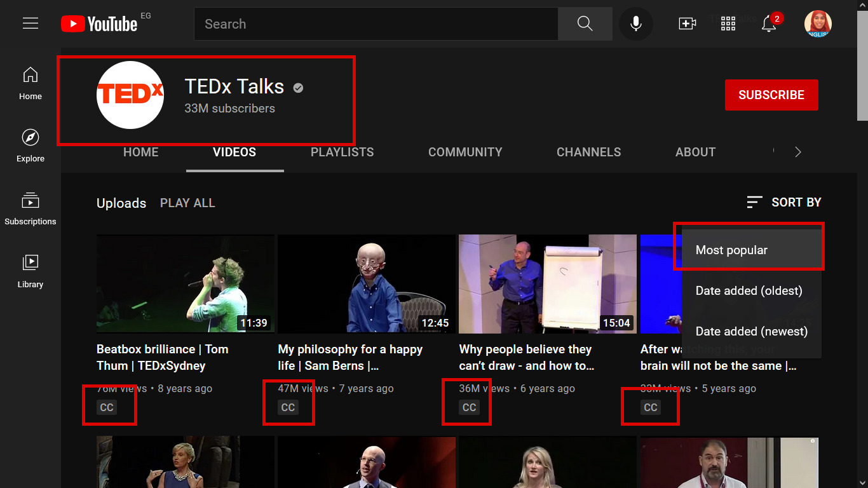Open second-row thumbnail of bald man with headset
The image size is (868, 488).
(x=367, y=462)
